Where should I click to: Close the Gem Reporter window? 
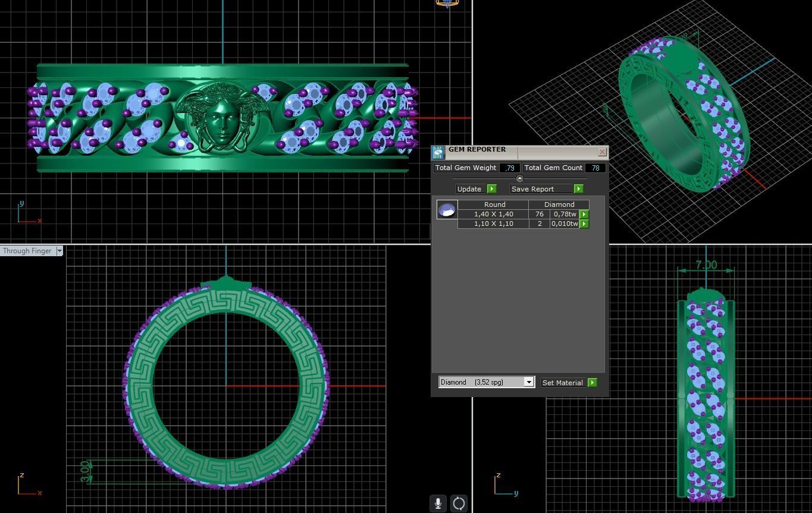(602, 152)
